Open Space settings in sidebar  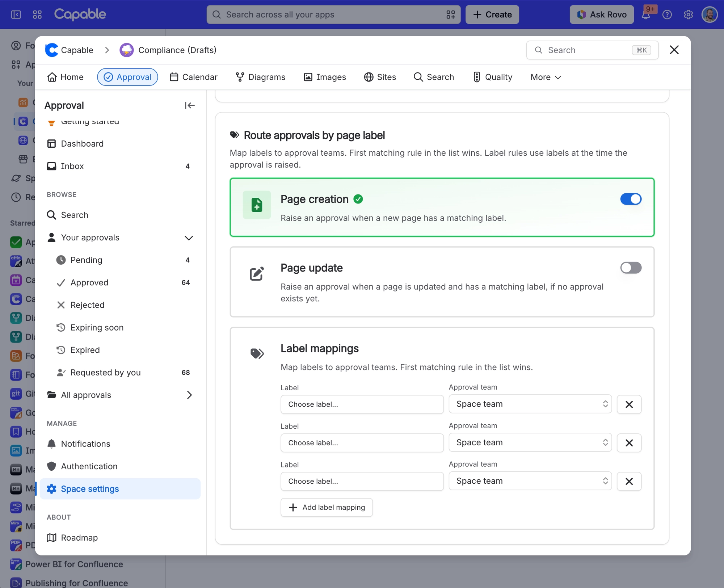pos(120,489)
